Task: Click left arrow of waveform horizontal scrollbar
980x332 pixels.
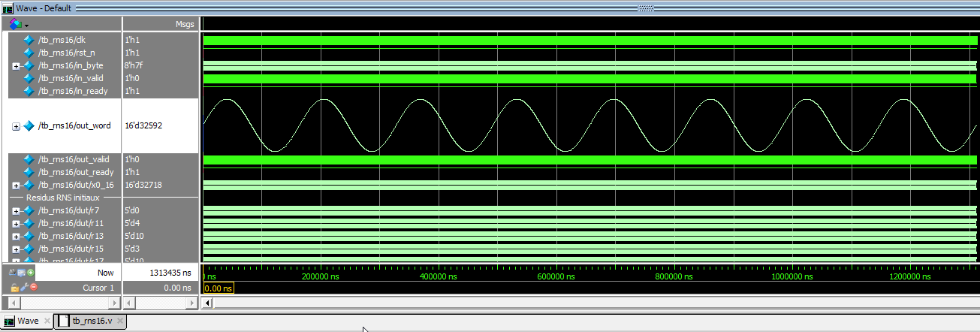Action: click(x=208, y=303)
